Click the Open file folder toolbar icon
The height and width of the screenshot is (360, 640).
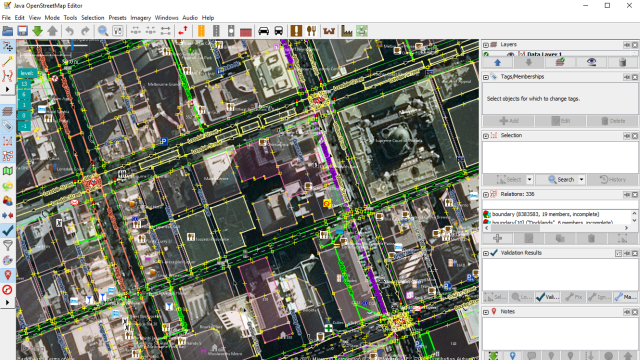coord(8,31)
